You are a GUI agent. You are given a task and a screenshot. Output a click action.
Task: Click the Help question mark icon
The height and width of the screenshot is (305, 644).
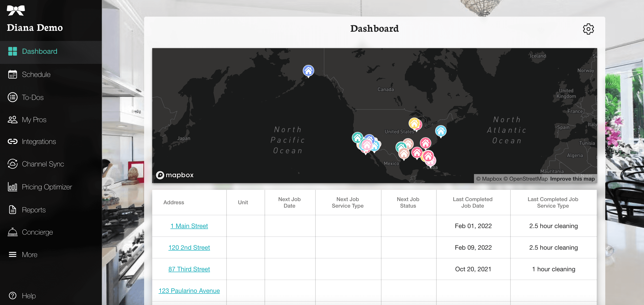pos(12,296)
